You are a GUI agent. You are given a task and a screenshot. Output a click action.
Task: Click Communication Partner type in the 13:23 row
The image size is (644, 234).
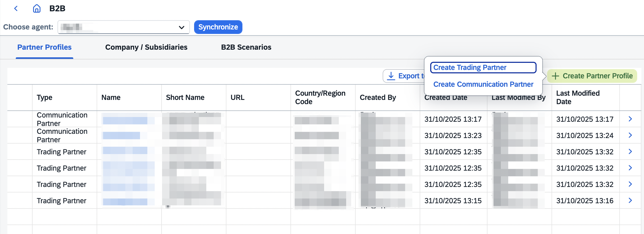coord(62,135)
